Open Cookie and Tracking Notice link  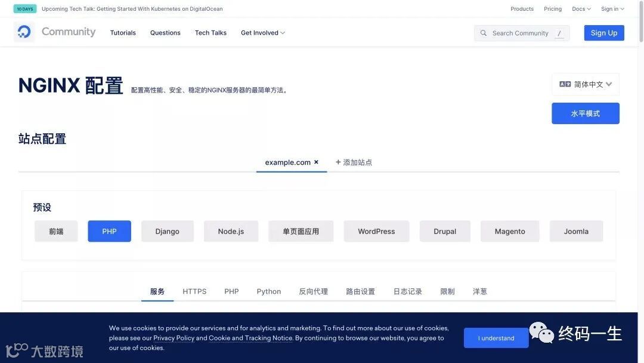coord(250,338)
